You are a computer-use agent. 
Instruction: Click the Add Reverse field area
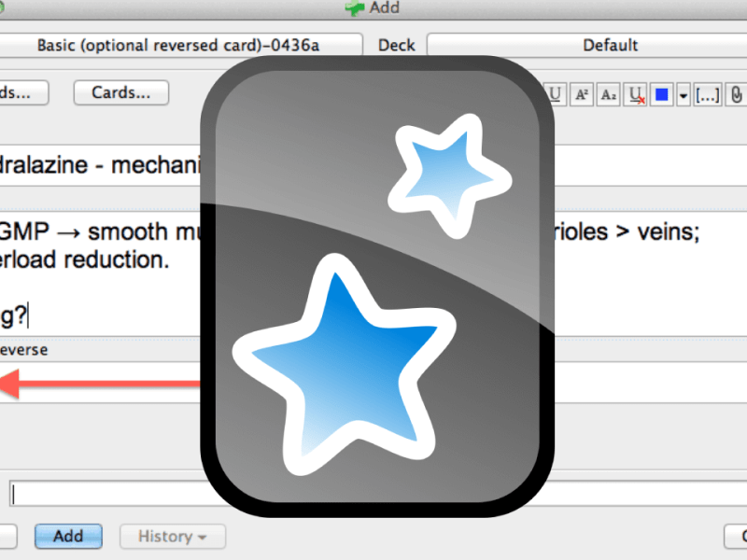93,383
